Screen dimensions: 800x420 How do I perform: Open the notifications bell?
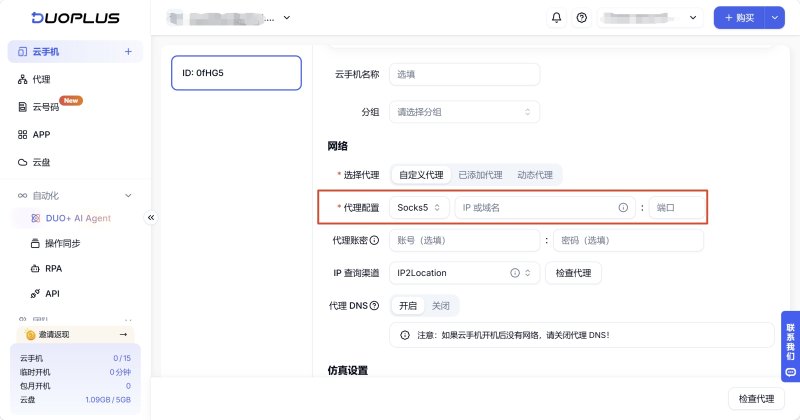click(556, 18)
